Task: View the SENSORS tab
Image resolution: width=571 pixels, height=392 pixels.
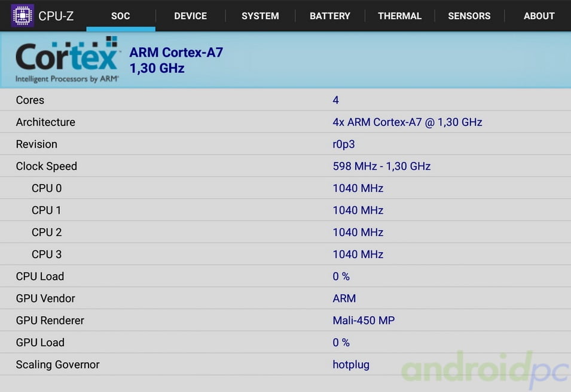Action: pos(469,16)
